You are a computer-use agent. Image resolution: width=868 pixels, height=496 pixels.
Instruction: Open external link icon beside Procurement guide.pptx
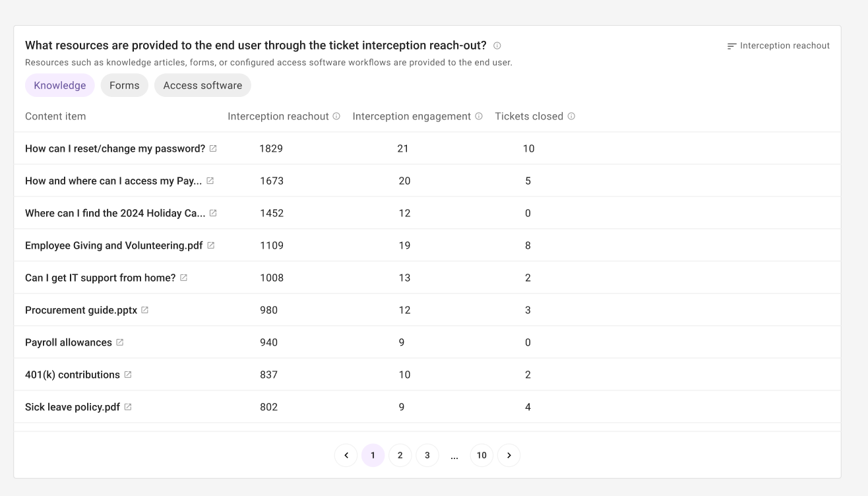(144, 310)
